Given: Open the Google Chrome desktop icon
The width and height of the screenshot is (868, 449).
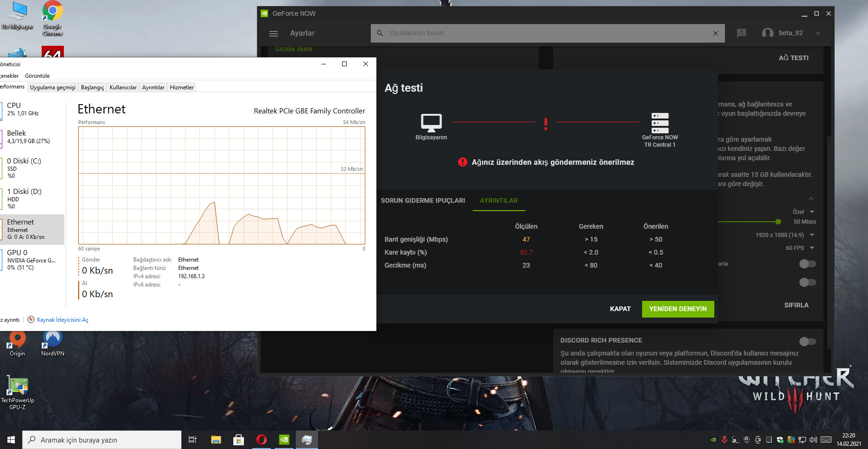Looking at the screenshot, I should pyautogui.click(x=53, y=19).
